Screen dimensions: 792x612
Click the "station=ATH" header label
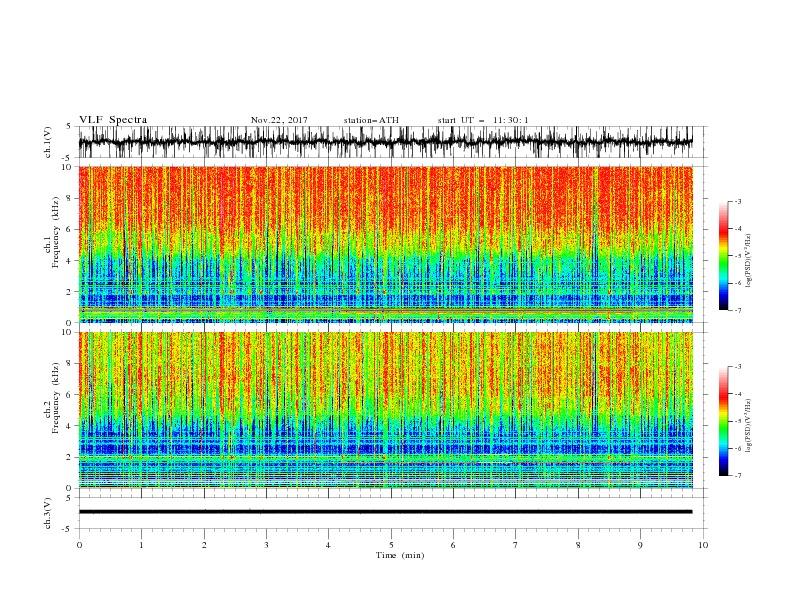371,120
